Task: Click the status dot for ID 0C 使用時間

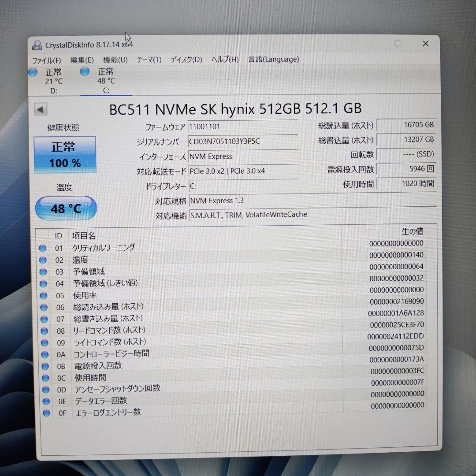Action: pos(45,378)
